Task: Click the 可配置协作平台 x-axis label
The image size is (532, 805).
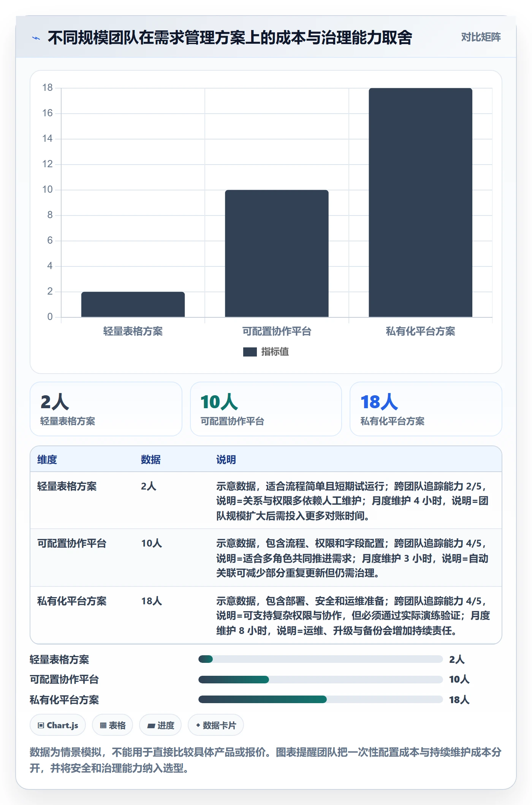Action: [277, 331]
